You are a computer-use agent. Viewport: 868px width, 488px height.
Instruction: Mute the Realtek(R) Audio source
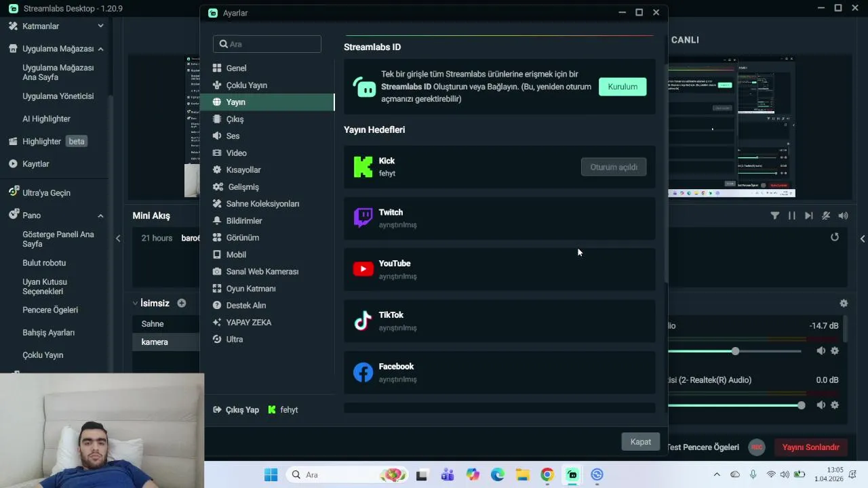pyautogui.click(x=821, y=405)
